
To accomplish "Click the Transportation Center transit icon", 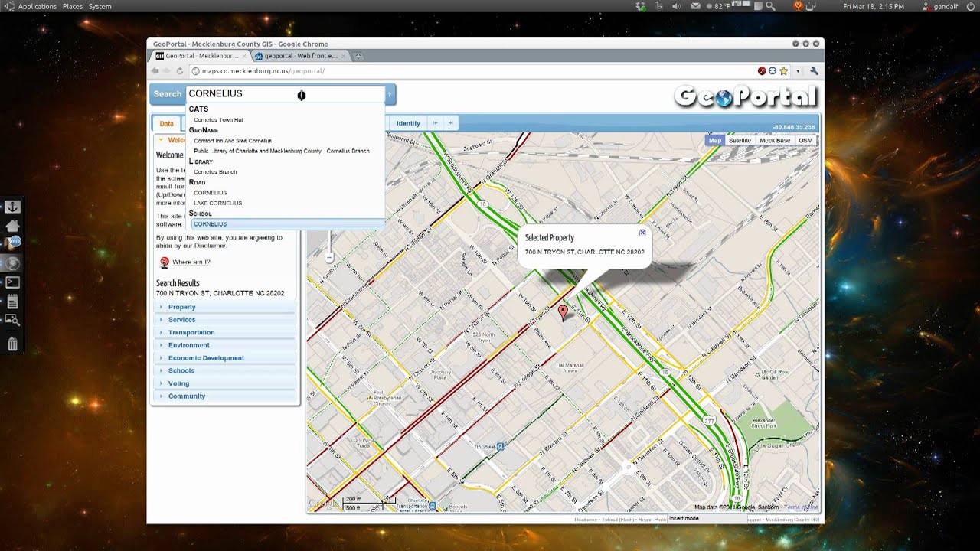I will [x=433, y=506].
